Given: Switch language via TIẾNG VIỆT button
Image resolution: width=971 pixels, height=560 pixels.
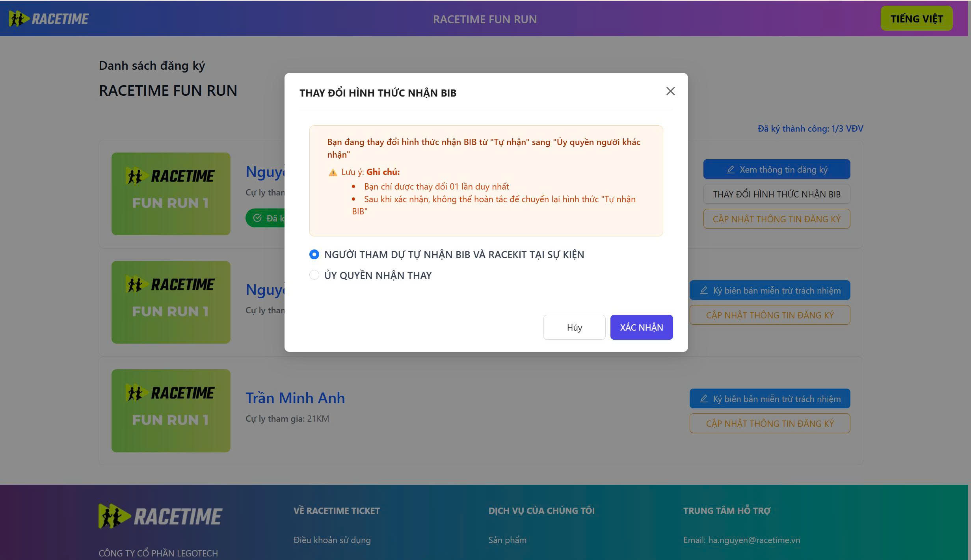Looking at the screenshot, I should [x=917, y=19].
